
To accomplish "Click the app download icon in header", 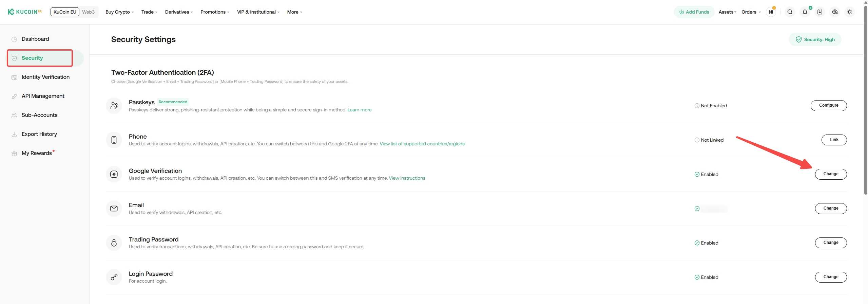I will click(x=819, y=12).
